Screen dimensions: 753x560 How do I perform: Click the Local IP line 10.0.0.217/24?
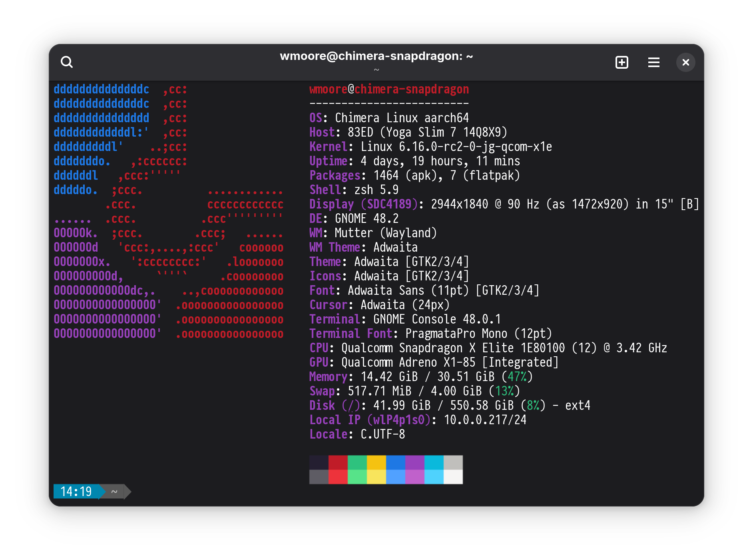pos(418,420)
